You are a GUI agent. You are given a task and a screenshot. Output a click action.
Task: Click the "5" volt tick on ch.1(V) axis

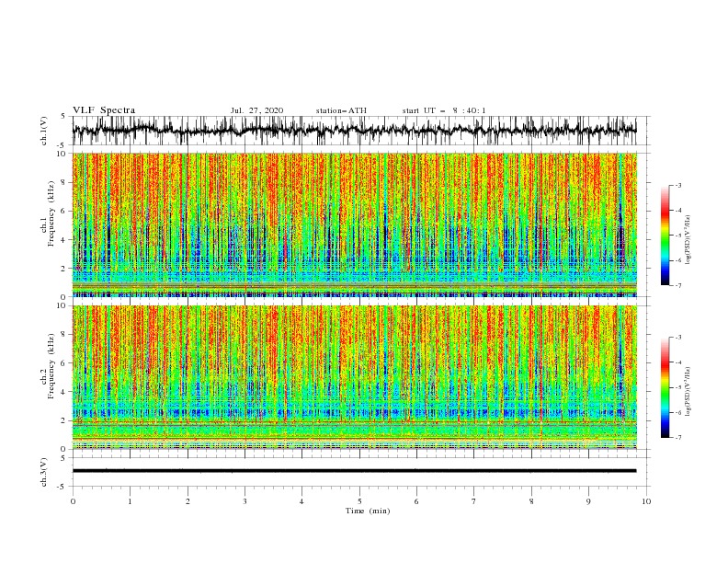63,117
